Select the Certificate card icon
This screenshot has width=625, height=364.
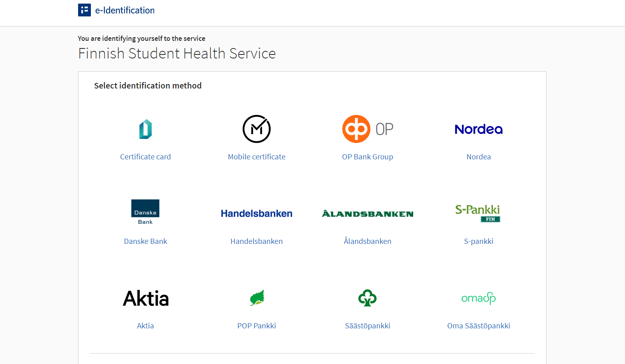coord(145,129)
